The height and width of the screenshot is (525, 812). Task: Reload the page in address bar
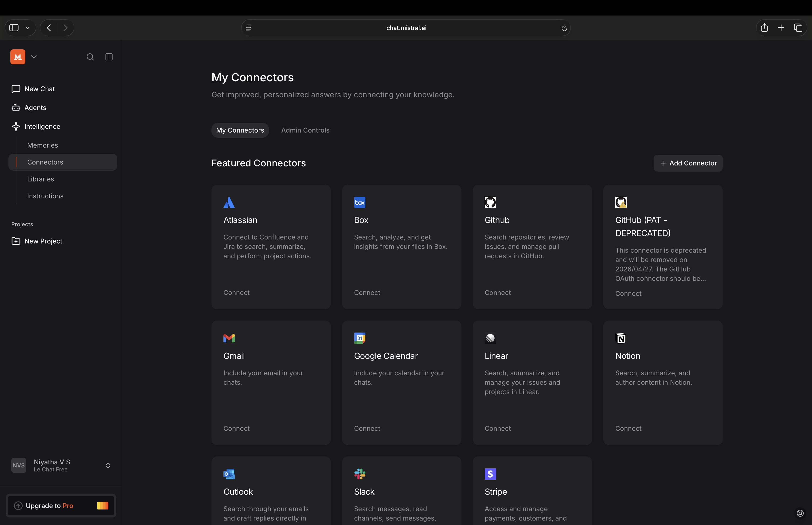(564, 28)
